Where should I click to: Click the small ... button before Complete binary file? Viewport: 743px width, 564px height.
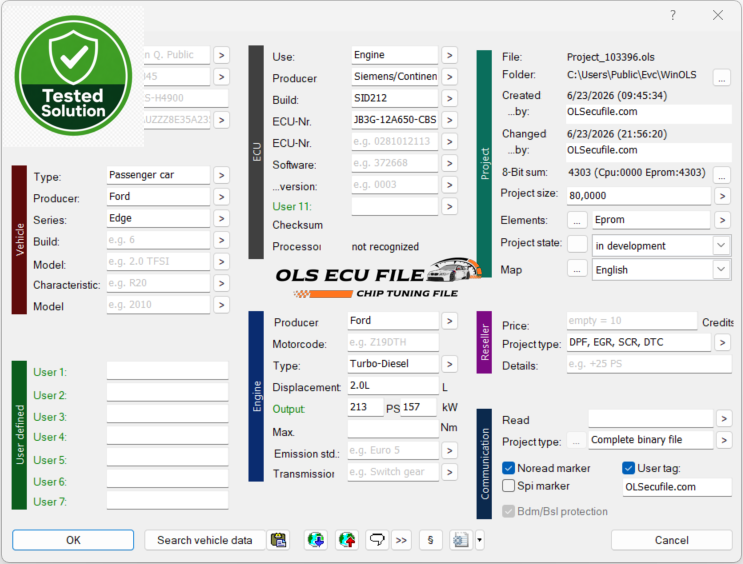pyautogui.click(x=576, y=441)
